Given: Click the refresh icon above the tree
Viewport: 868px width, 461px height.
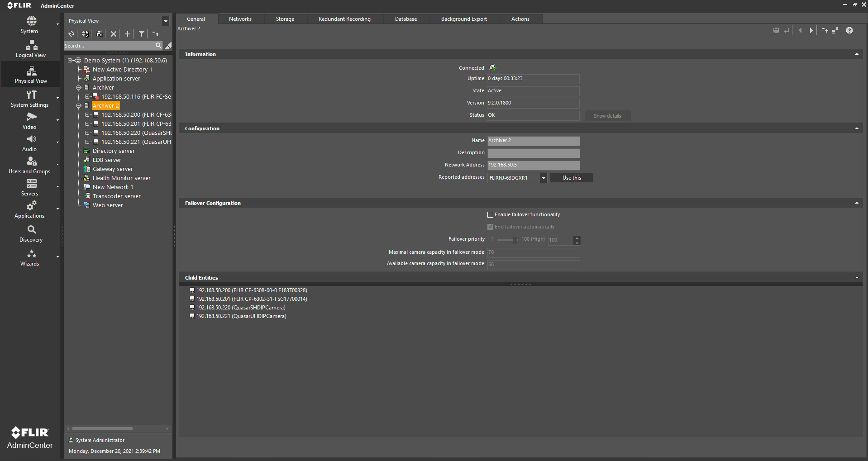Looking at the screenshot, I should point(71,34).
